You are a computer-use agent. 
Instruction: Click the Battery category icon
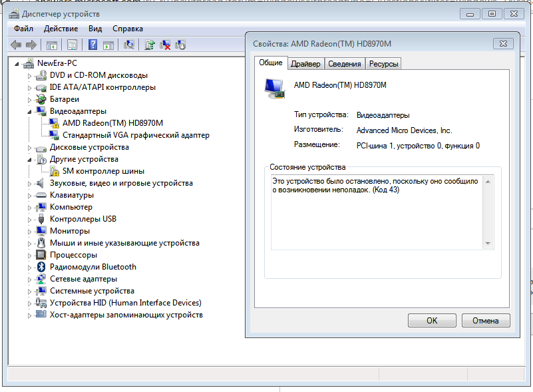41,99
